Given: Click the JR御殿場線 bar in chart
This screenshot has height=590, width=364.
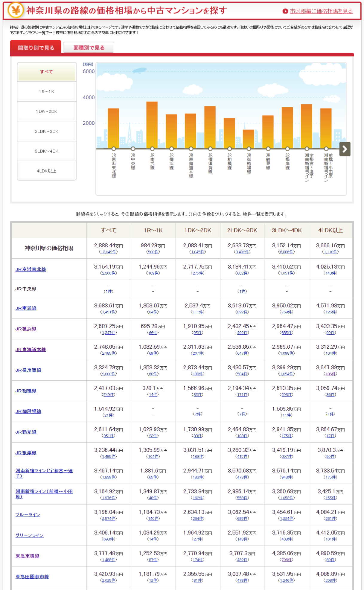Looking at the screenshot, I should click(249, 139).
